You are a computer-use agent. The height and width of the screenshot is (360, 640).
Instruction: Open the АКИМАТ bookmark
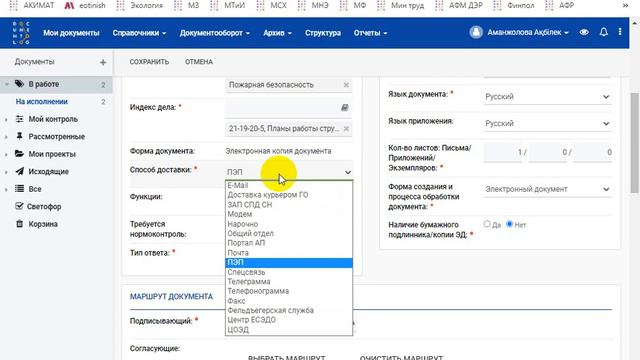pyautogui.click(x=32, y=5)
